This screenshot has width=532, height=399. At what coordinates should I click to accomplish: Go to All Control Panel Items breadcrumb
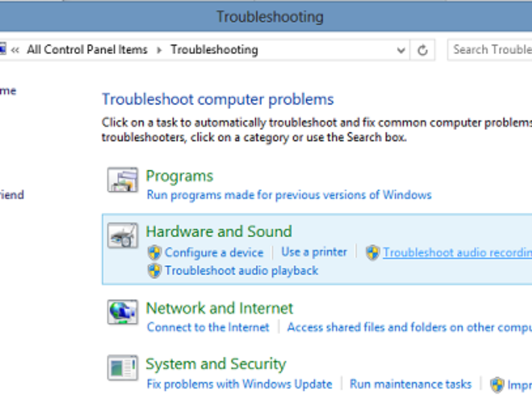point(87,50)
